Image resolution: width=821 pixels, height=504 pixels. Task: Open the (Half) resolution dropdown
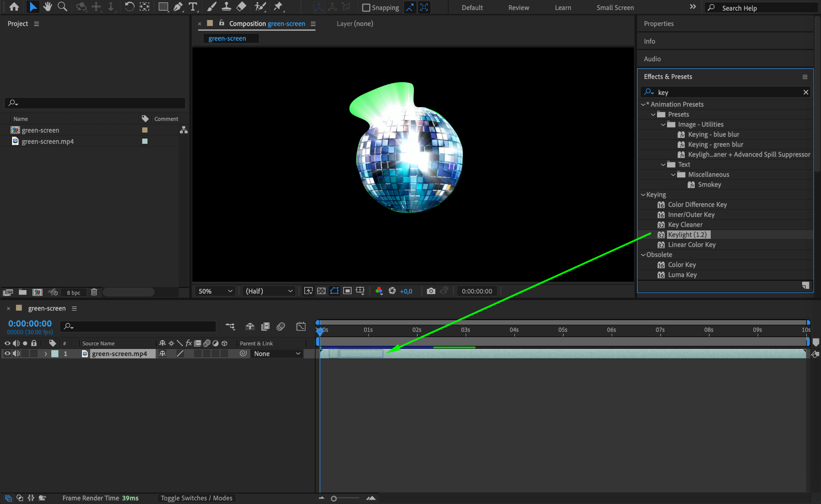(269, 291)
